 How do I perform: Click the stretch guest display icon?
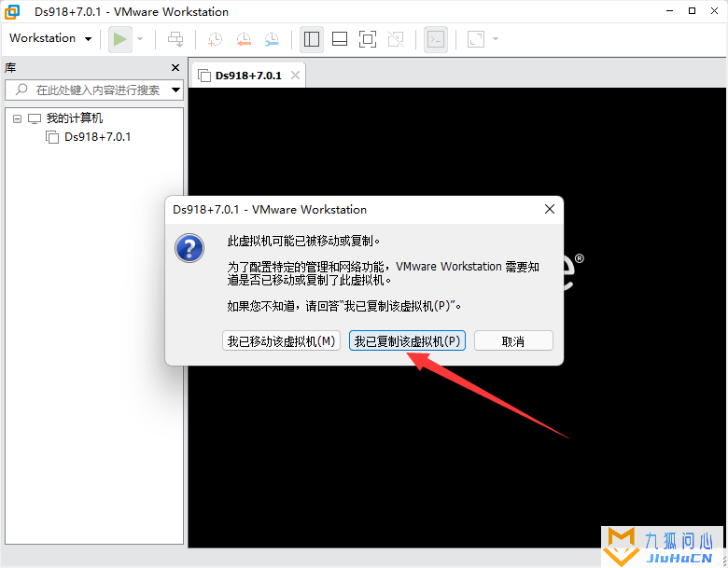476,39
